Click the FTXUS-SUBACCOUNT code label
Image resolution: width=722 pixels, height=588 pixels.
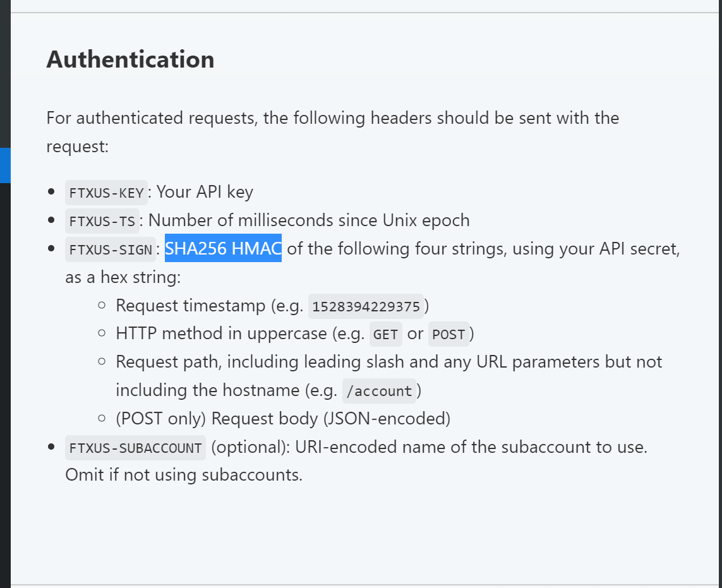tap(135, 448)
